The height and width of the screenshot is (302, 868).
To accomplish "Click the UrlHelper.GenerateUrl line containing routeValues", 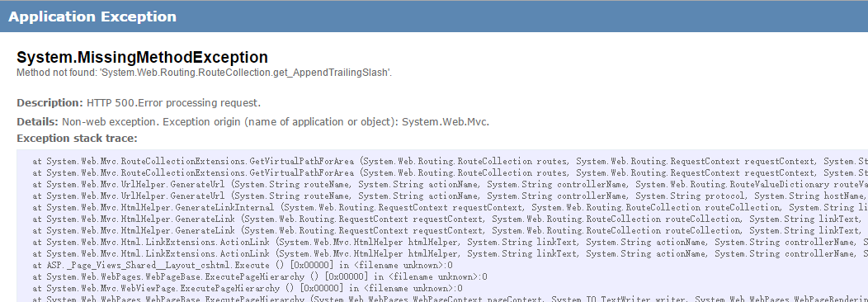I will pos(450,184).
